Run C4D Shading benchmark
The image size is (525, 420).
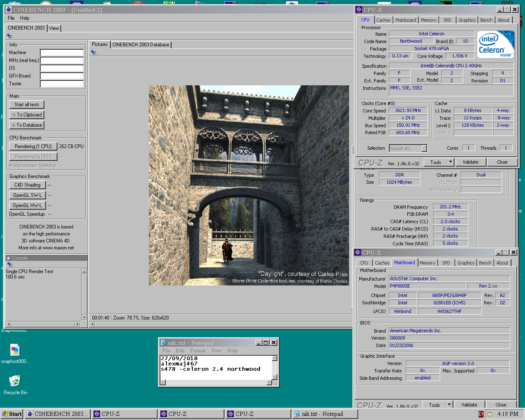[27, 185]
